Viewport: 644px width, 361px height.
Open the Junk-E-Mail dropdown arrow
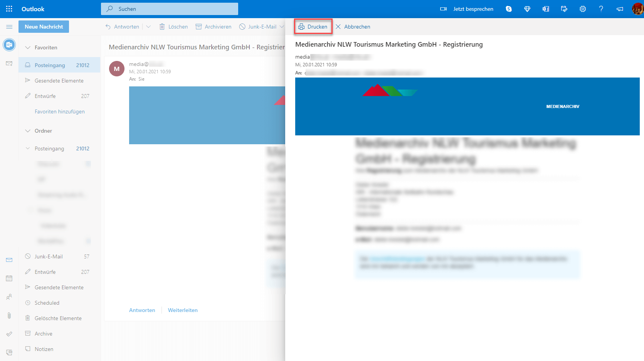[x=282, y=27]
